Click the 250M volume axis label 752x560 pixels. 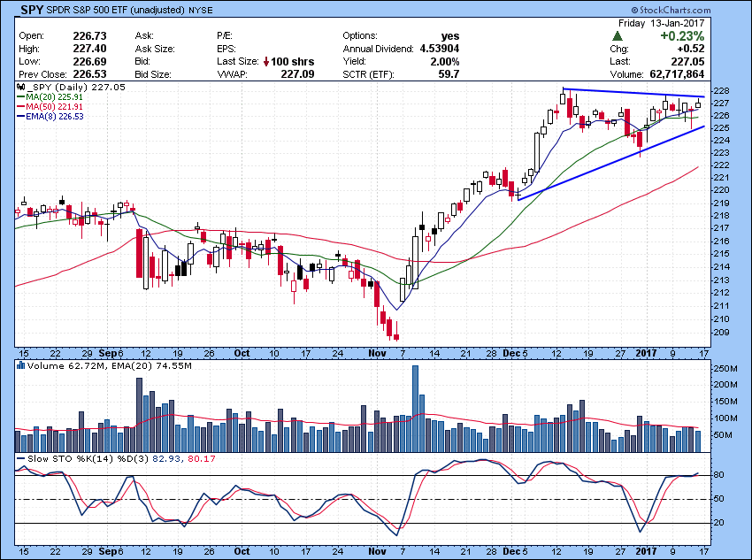(x=726, y=369)
